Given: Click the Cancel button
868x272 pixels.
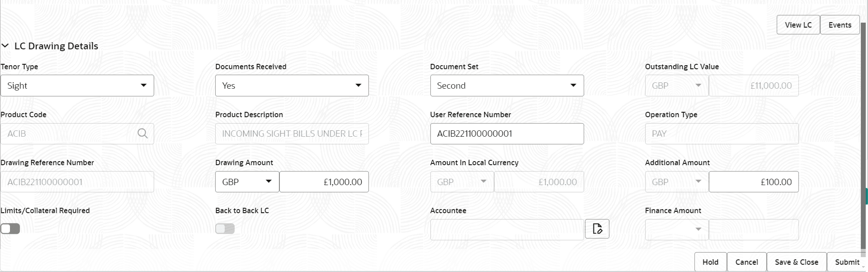Looking at the screenshot, I should [746, 262].
